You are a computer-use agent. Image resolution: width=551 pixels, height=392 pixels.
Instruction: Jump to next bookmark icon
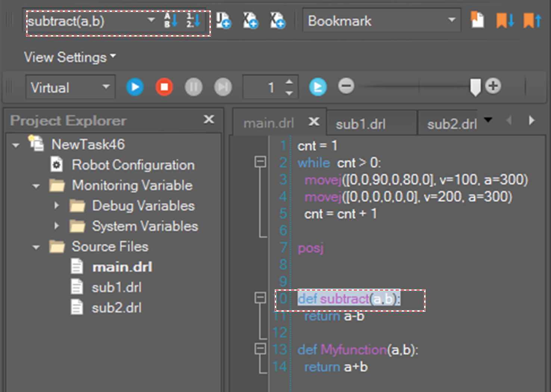(505, 21)
